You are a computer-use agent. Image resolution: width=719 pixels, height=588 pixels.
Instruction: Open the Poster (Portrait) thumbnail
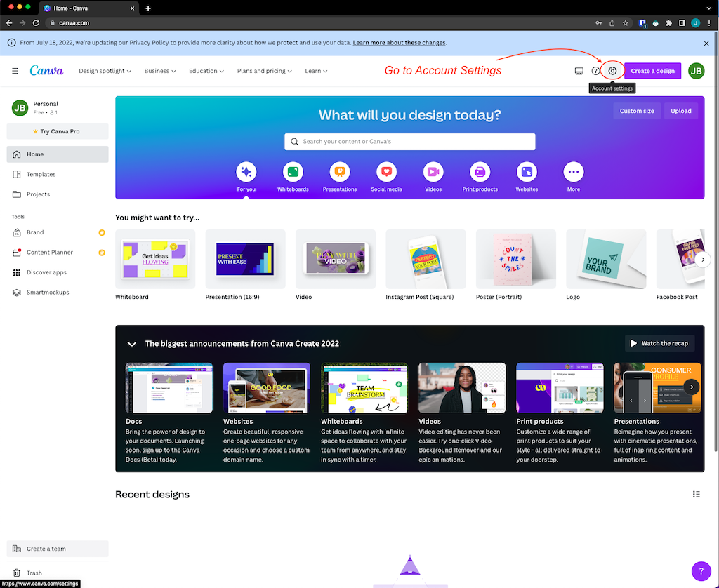(516, 260)
